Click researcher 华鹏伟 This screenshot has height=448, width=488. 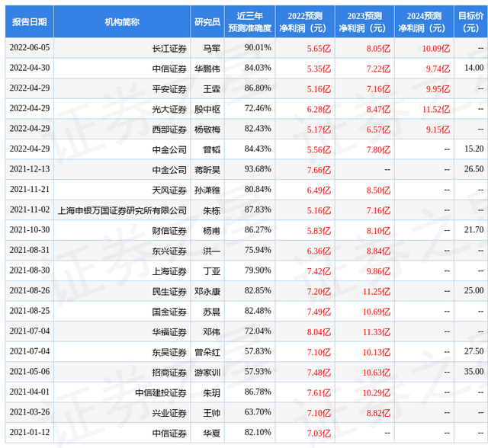coord(207,69)
